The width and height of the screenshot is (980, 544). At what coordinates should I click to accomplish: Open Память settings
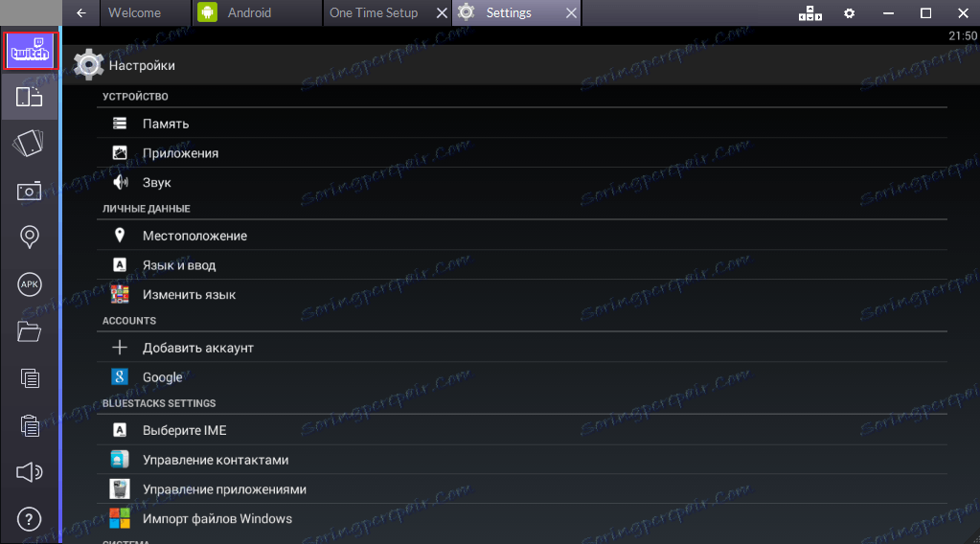tap(522, 123)
